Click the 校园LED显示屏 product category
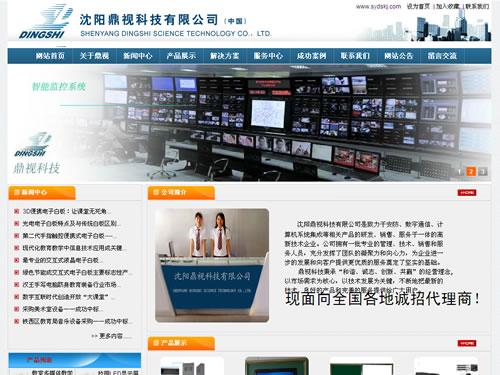The width and height of the screenshot is (500, 375). (118, 372)
